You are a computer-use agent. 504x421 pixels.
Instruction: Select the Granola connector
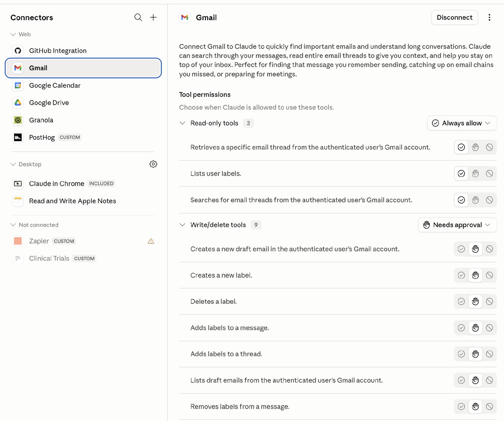pos(83,120)
